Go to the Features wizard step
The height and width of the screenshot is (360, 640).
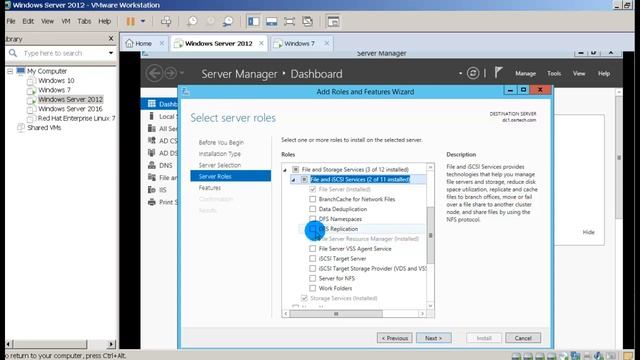[209, 188]
